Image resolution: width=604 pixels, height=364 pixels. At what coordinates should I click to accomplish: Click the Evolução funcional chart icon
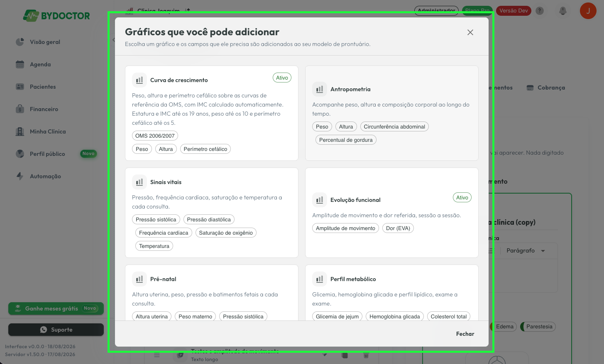320,200
